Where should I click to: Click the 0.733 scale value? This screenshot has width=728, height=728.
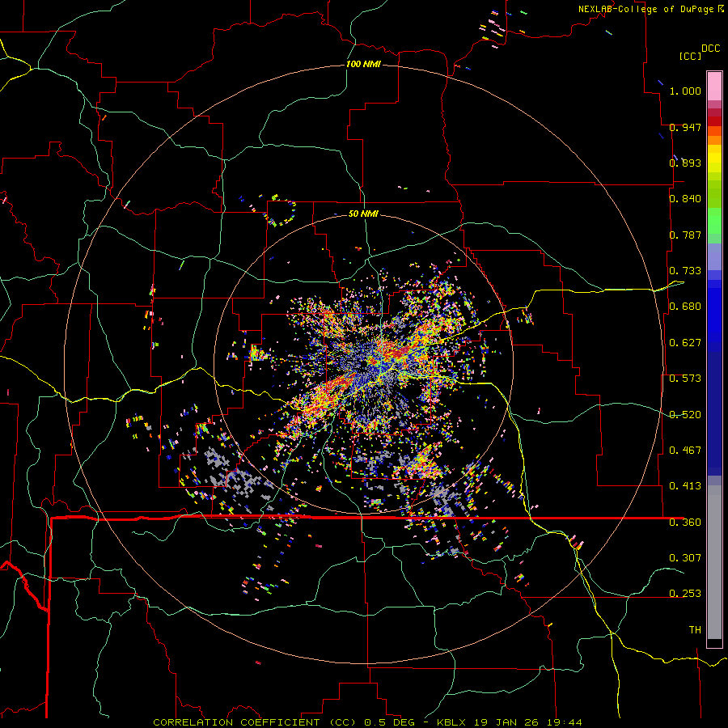point(685,271)
